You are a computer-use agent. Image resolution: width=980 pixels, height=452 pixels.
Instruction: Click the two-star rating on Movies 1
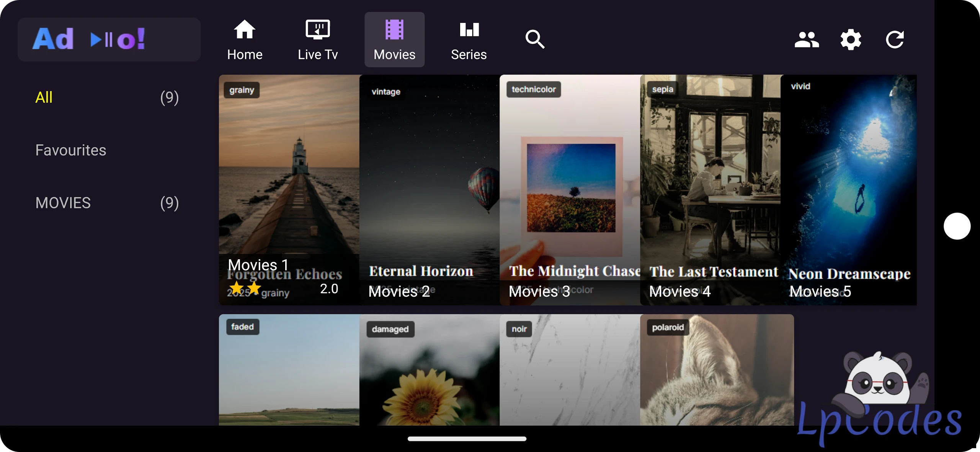click(245, 288)
